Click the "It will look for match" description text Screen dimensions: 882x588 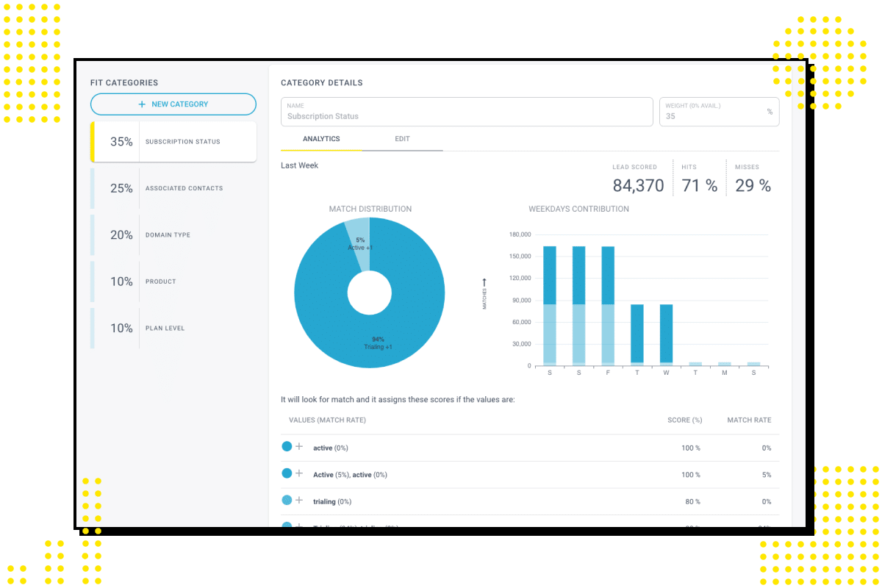point(398,400)
